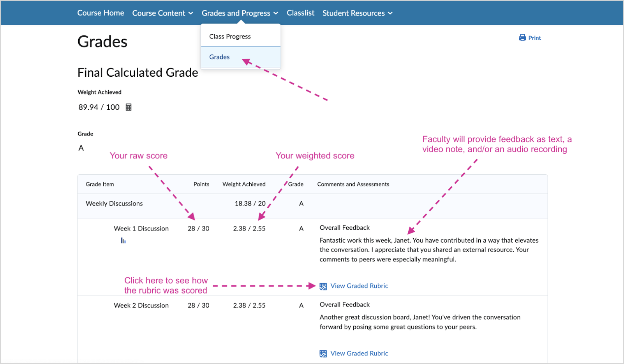Expand the Course Content dropdown
The width and height of the screenshot is (624, 364).
(162, 13)
